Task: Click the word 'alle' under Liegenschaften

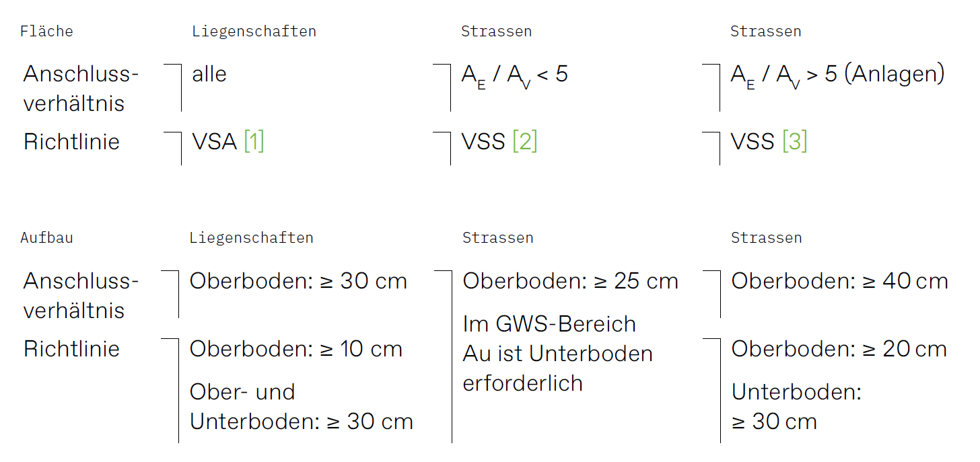Action: (209, 74)
